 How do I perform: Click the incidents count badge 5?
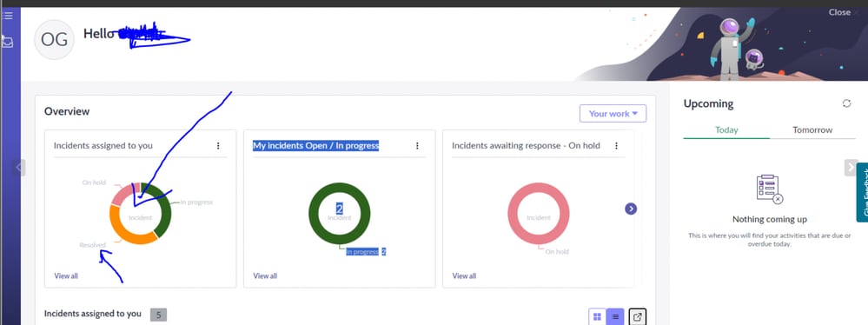tap(158, 315)
